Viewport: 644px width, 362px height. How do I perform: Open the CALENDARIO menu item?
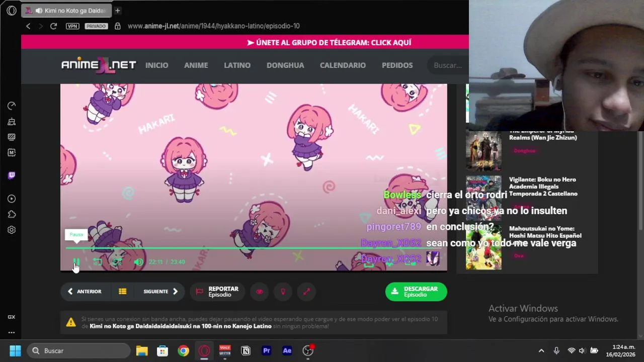[343, 65]
